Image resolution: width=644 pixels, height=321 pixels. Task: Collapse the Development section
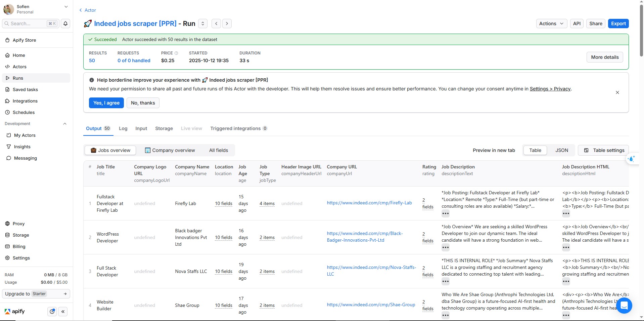[65, 124]
